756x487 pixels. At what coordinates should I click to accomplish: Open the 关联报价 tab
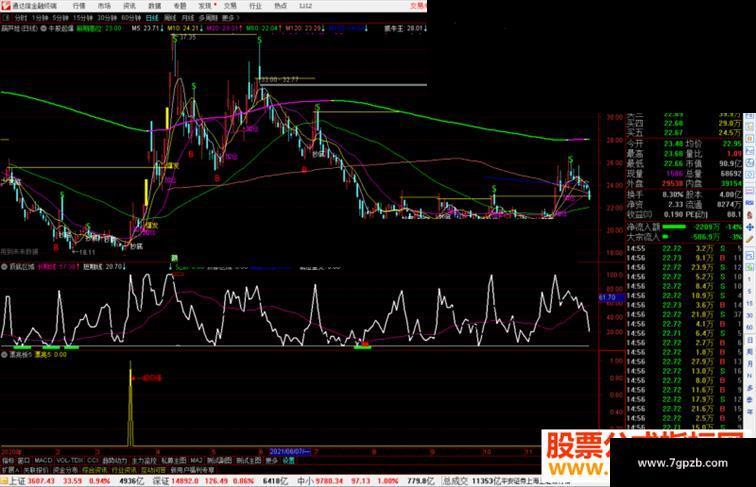click(36, 470)
